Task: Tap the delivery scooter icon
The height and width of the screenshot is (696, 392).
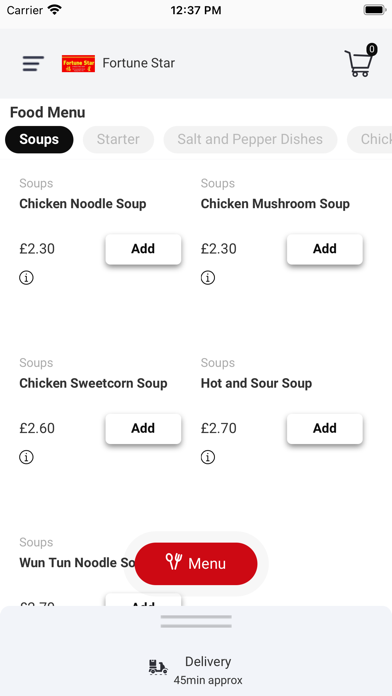Action: [x=158, y=667]
